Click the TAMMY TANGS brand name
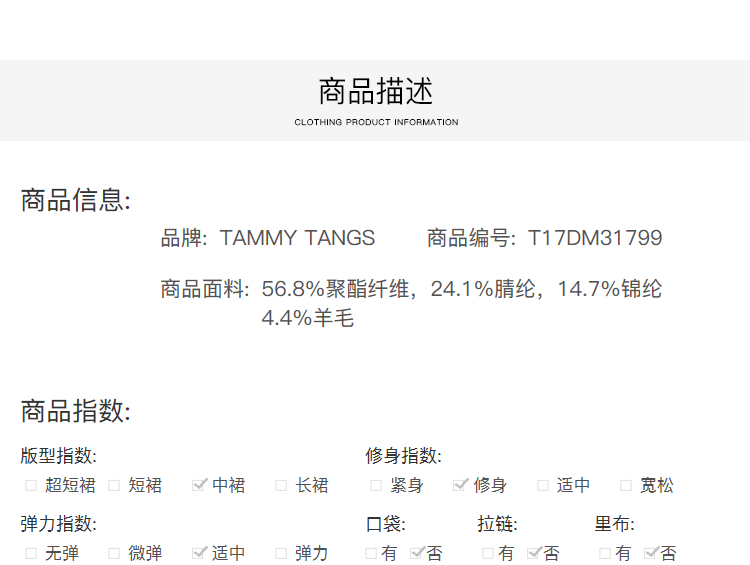The width and height of the screenshot is (750, 565). click(297, 238)
